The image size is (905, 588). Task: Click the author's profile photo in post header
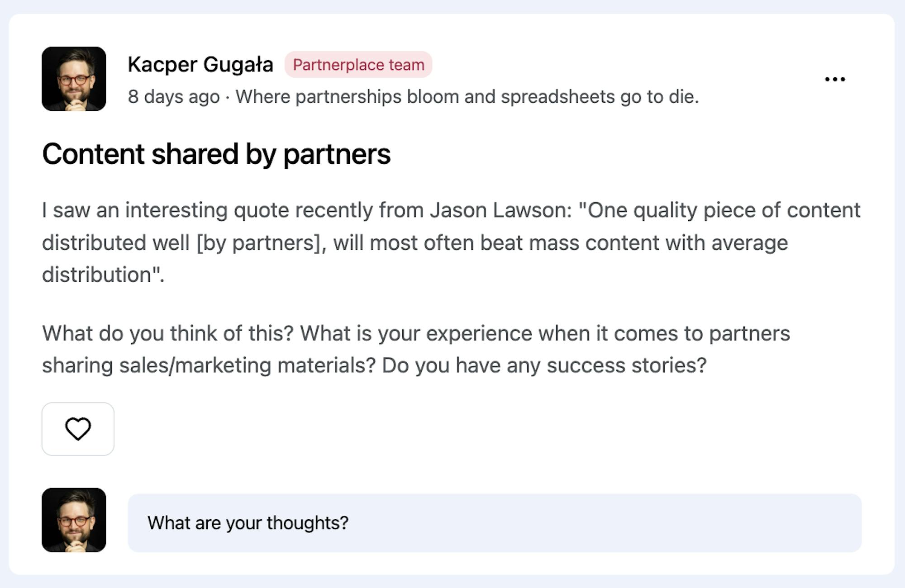[74, 79]
